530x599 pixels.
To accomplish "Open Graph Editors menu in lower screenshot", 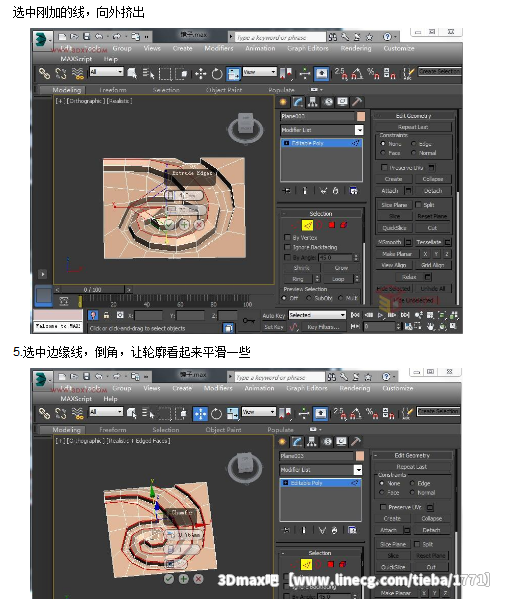I will (x=307, y=388).
